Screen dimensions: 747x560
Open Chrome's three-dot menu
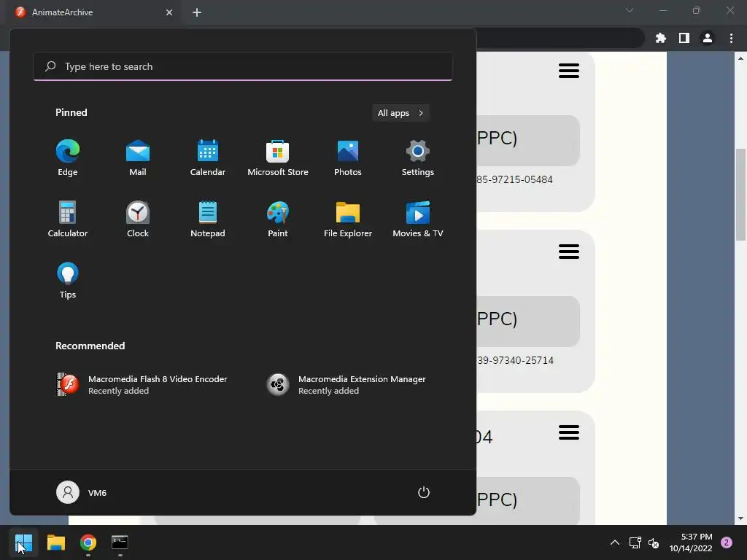(731, 38)
